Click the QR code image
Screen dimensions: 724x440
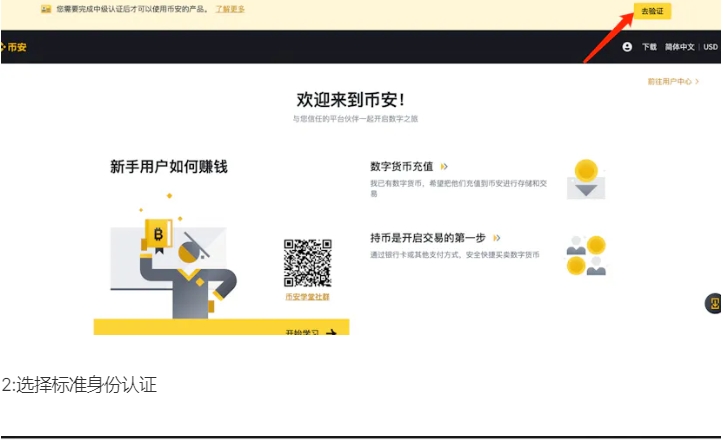(x=308, y=263)
